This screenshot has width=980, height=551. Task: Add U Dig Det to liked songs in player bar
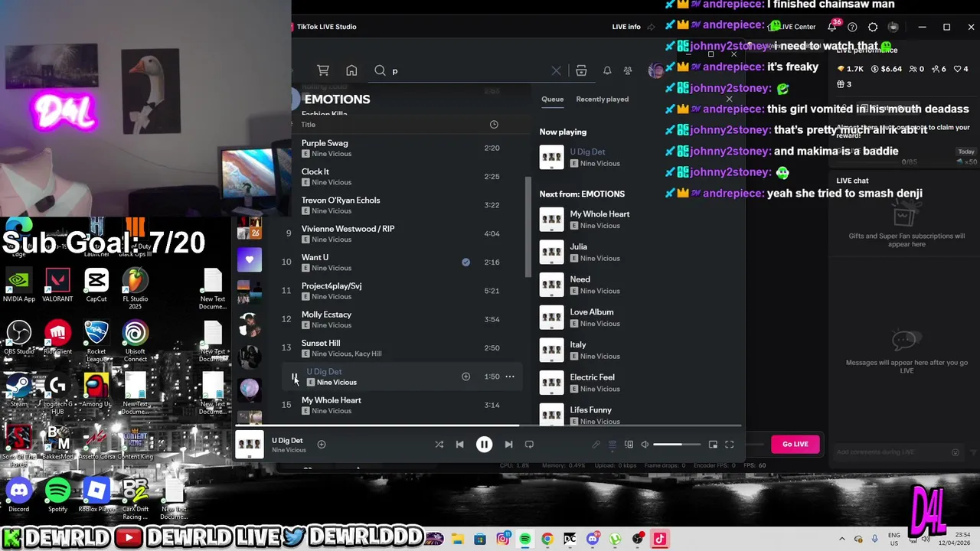(322, 444)
